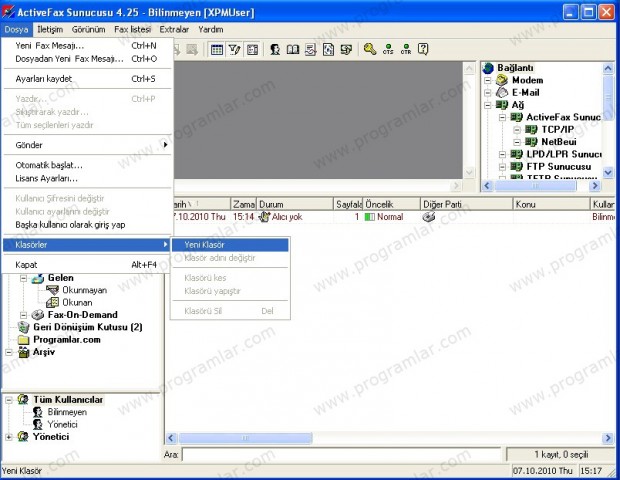Choose Ayarları kaydet menu entry

(87, 79)
